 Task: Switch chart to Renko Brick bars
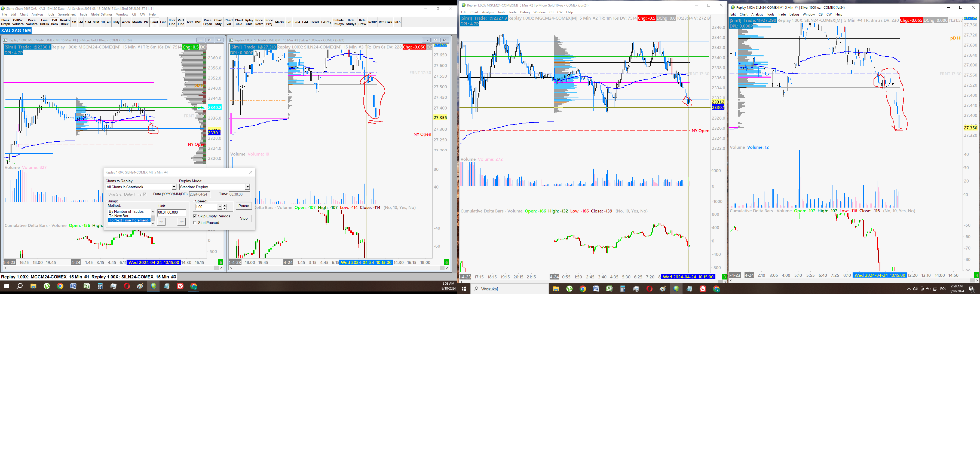tap(65, 22)
